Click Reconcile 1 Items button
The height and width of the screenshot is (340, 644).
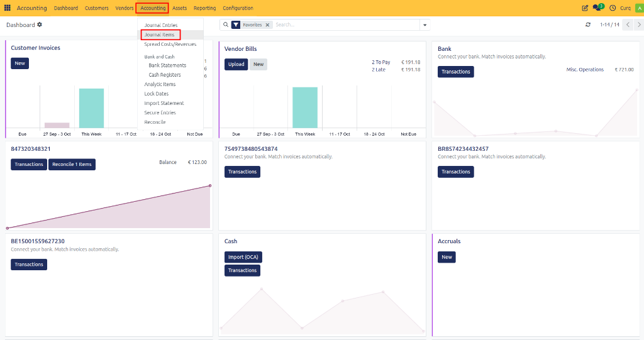72,164
